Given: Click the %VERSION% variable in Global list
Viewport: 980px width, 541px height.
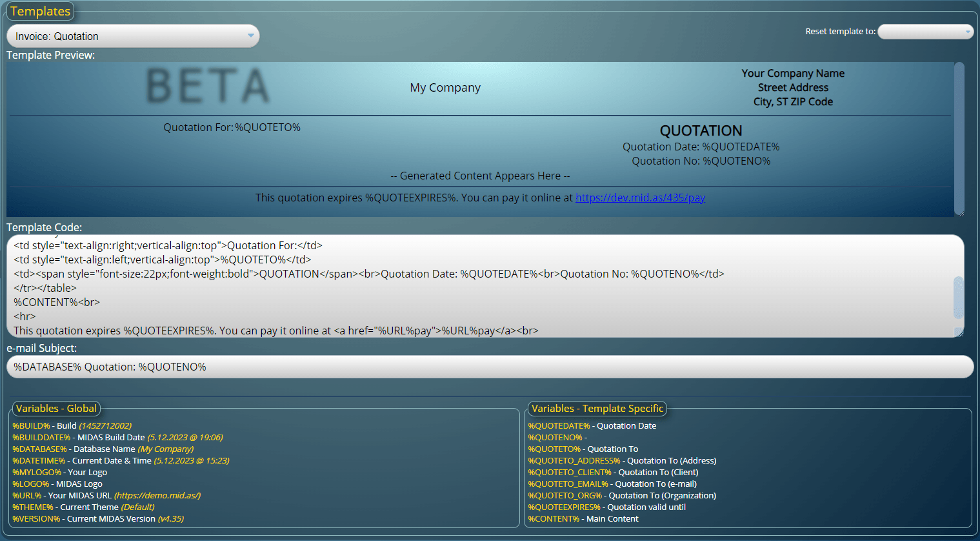Looking at the screenshot, I should (x=36, y=519).
